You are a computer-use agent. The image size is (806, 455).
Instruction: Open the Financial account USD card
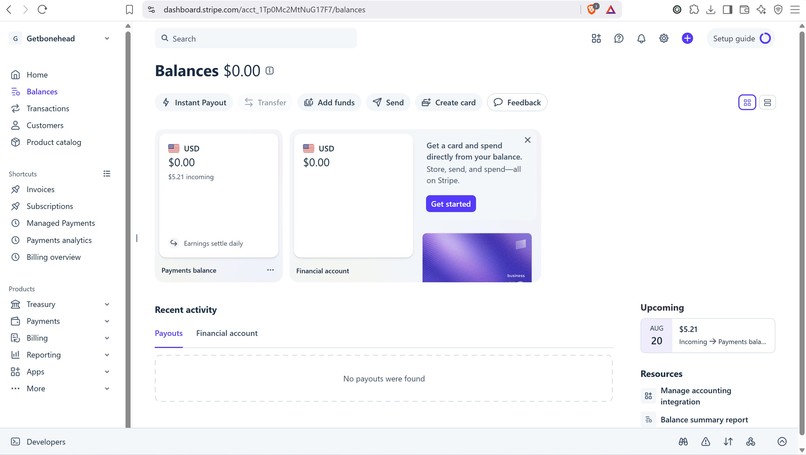pyautogui.click(x=353, y=195)
